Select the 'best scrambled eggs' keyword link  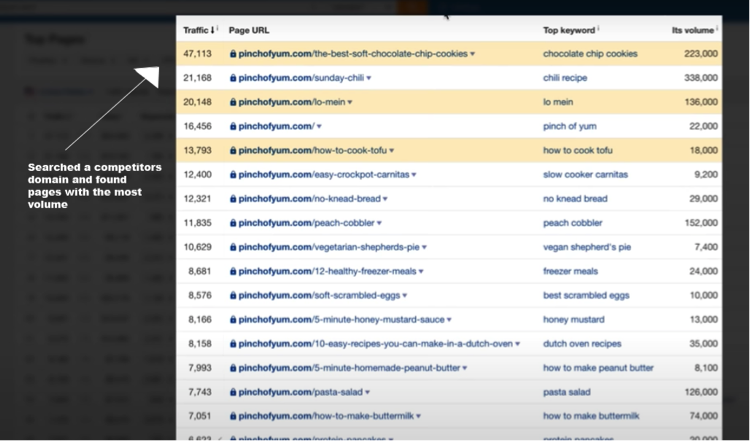tap(584, 294)
